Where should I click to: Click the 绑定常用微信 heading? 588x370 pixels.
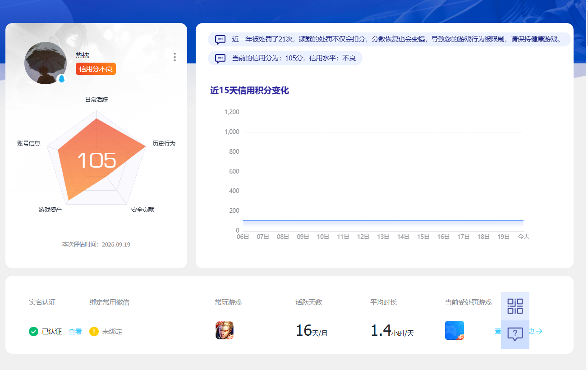coord(110,302)
